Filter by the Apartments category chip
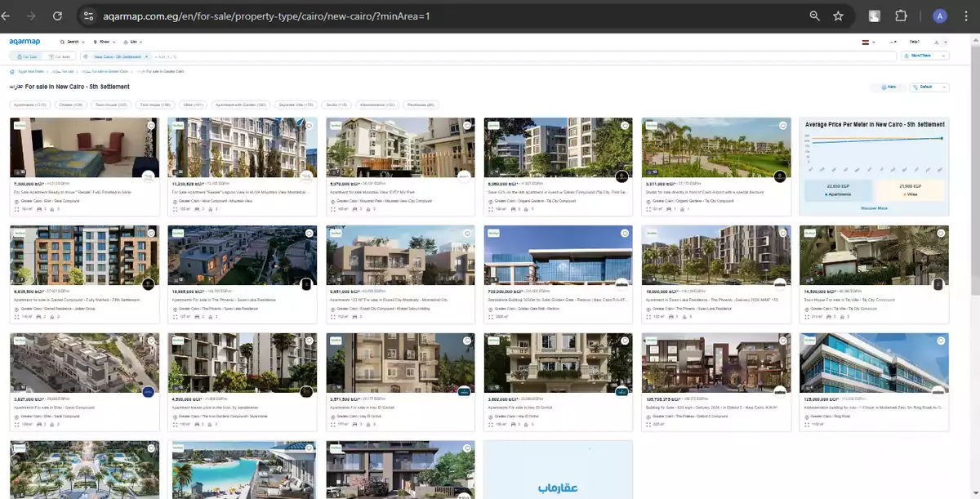 tap(30, 105)
